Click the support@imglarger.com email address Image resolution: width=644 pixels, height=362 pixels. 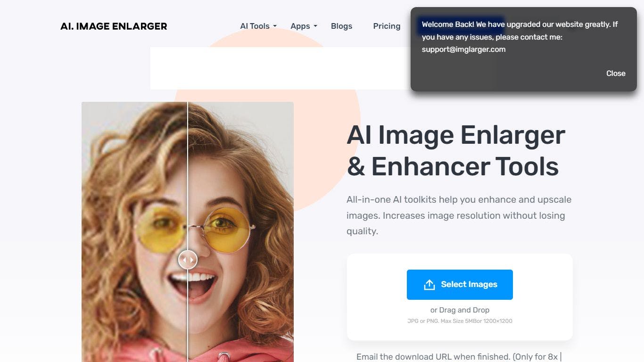pos(463,49)
